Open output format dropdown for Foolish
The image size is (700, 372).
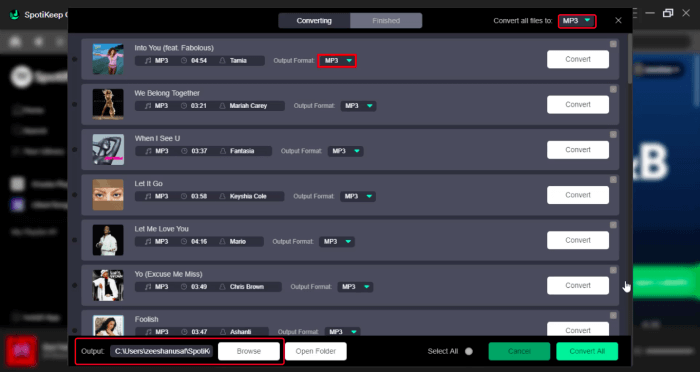pyautogui.click(x=342, y=332)
